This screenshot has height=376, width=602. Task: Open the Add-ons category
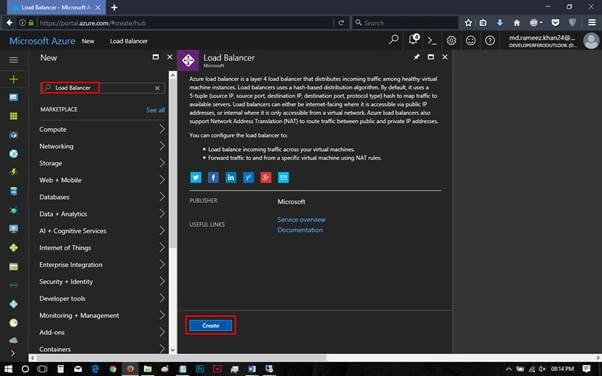click(103, 332)
